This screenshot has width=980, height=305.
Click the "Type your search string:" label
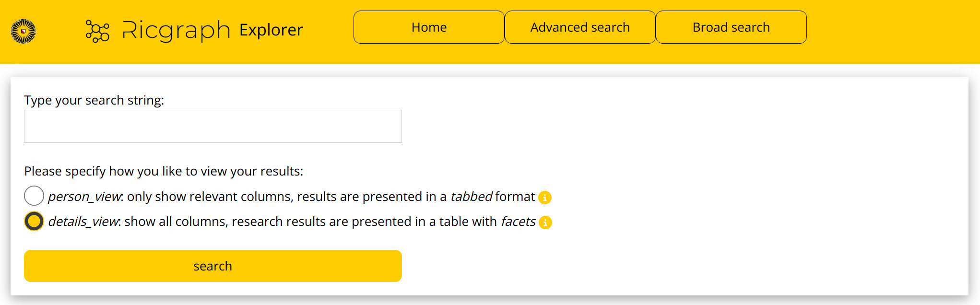94,100
